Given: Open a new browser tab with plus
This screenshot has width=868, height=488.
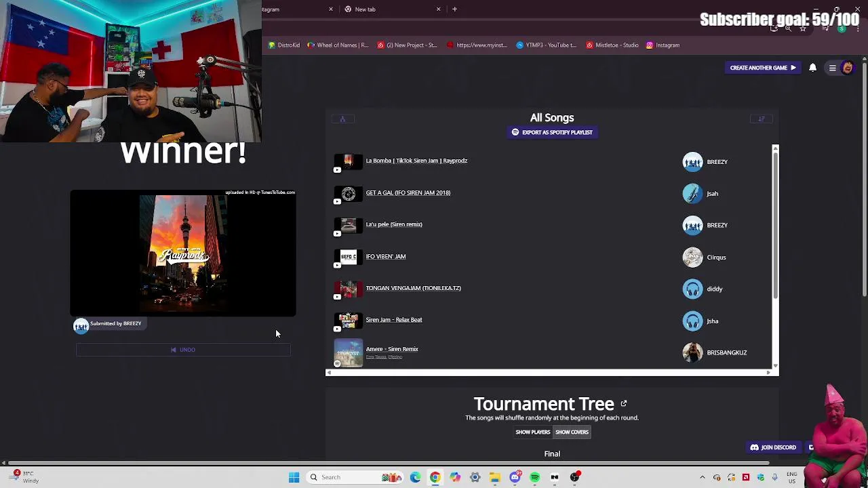Looking at the screenshot, I should (x=454, y=9).
